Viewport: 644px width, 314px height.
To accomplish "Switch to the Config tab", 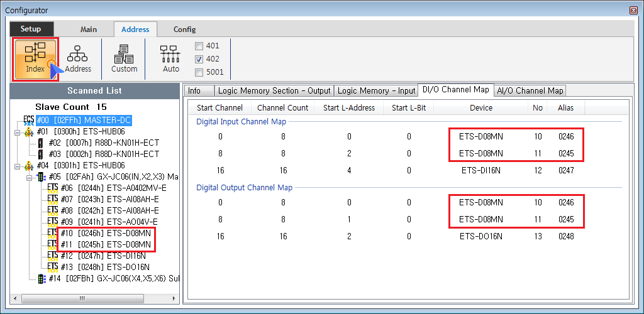I will point(184,30).
